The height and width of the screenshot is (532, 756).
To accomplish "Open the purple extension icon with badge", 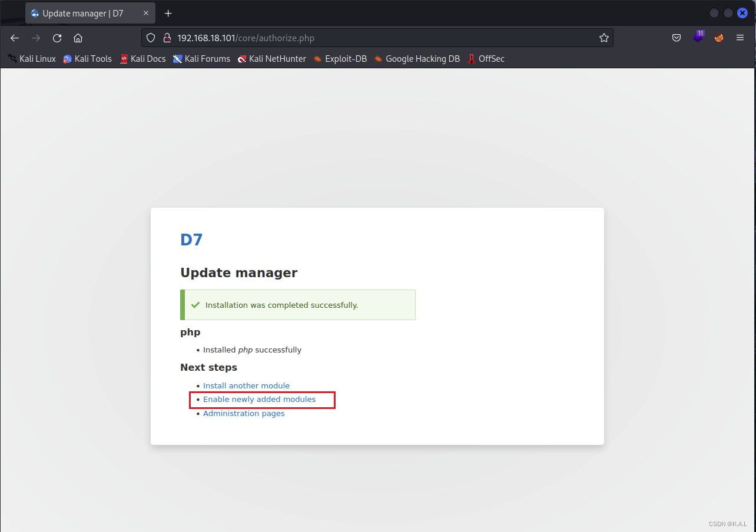I will click(x=698, y=36).
